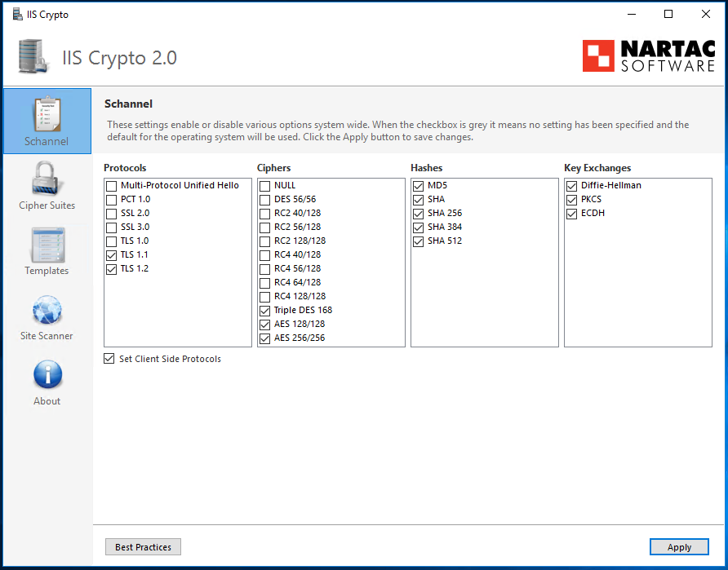Enable the RC4 56/128 cipher
This screenshot has height=570, width=728.
click(264, 269)
